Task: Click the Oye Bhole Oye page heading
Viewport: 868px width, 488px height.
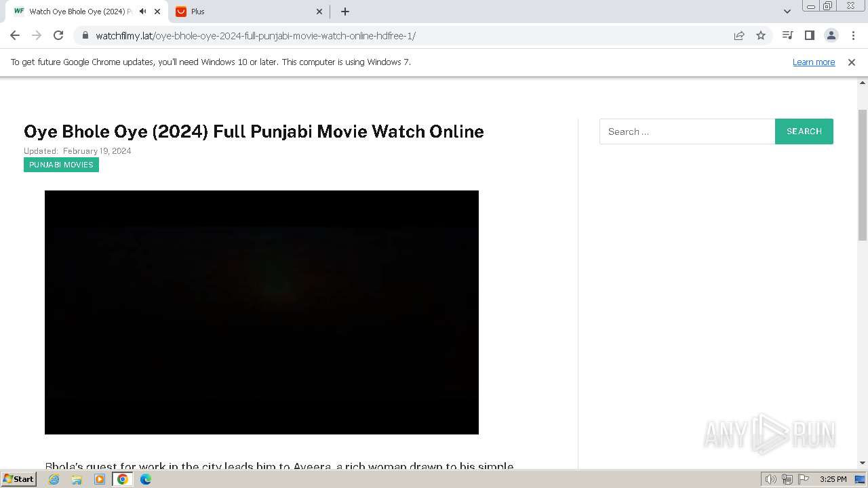Action: 254,131
